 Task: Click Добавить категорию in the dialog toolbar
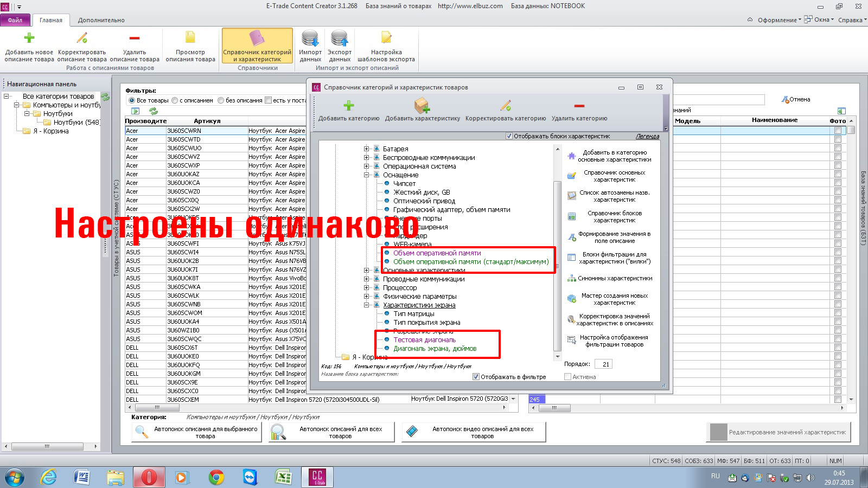[x=349, y=111]
